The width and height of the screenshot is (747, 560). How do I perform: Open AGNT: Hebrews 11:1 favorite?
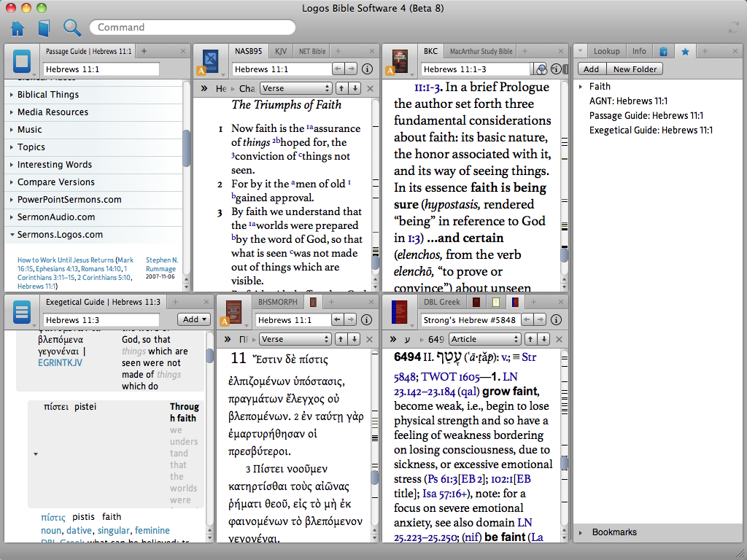tap(628, 101)
